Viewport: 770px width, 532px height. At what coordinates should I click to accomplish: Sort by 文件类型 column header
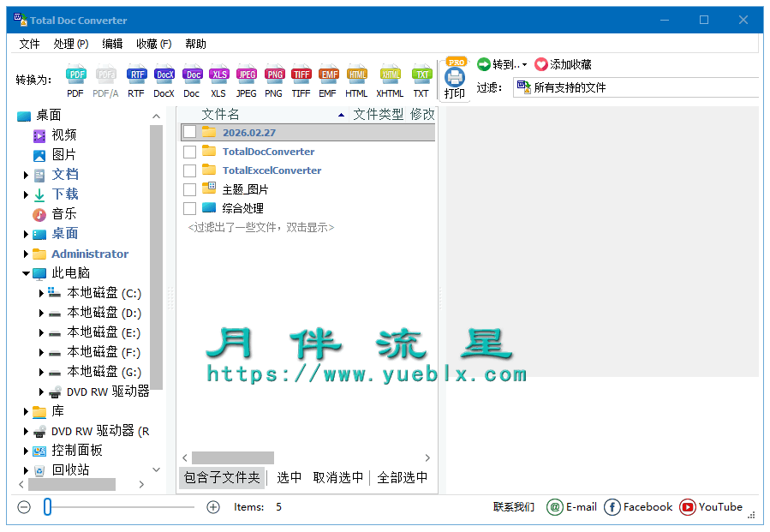pos(378,115)
